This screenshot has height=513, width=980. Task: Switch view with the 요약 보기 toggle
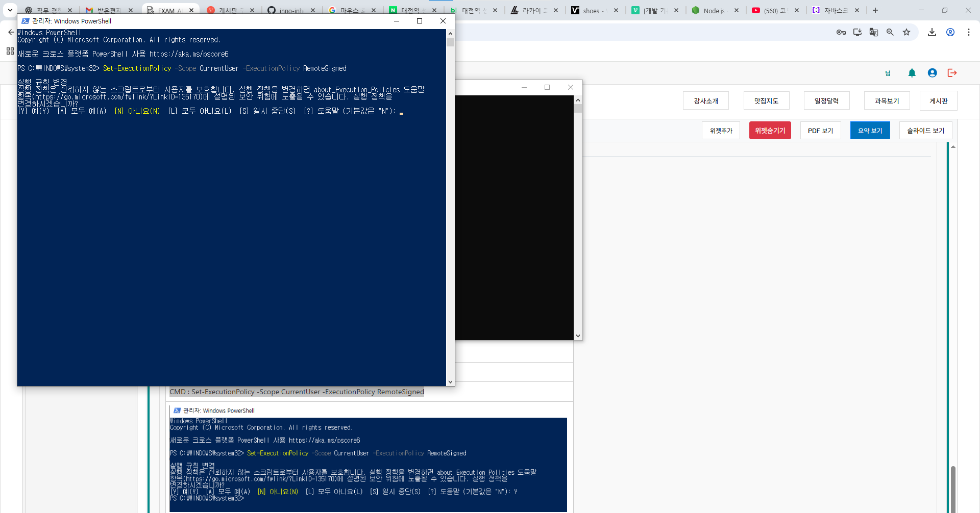(x=870, y=130)
